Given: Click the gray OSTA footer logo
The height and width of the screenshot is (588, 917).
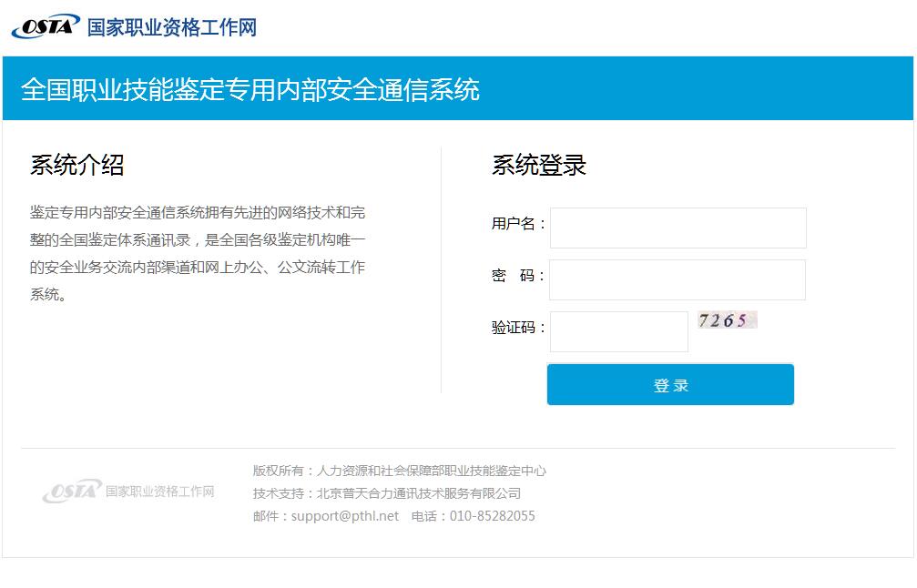Looking at the screenshot, I should (71, 492).
